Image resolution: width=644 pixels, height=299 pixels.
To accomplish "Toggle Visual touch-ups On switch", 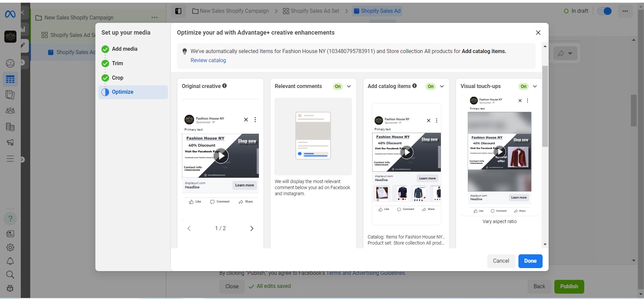I will pos(524,86).
